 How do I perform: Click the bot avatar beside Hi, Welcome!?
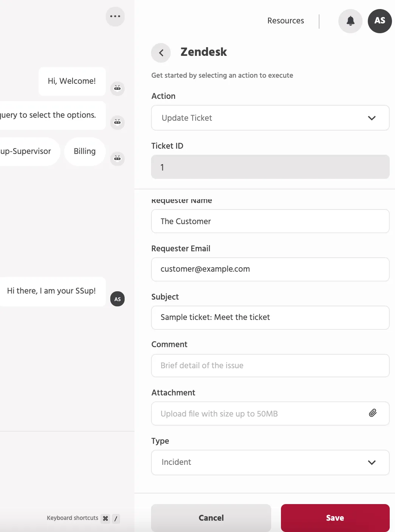tap(117, 89)
